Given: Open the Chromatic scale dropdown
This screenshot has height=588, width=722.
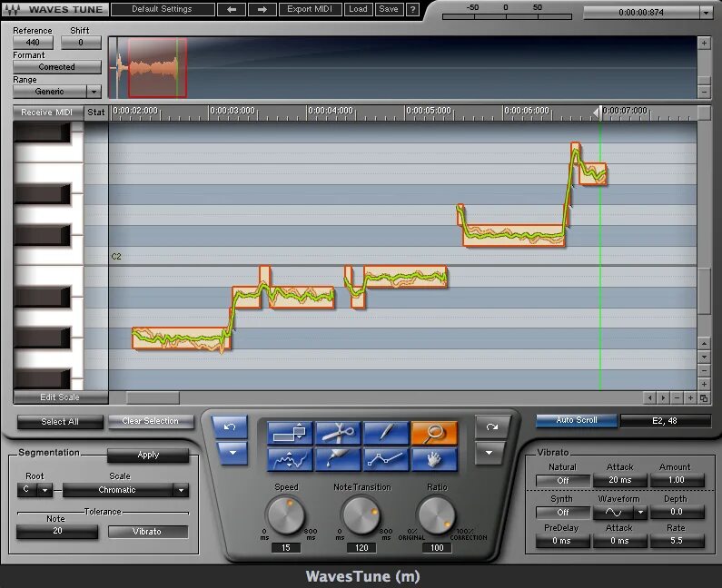Looking at the screenshot, I should pos(181,490).
